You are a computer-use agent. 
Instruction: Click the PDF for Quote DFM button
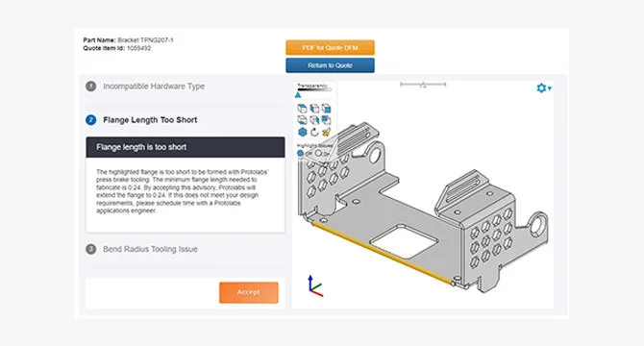pos(331,48)
